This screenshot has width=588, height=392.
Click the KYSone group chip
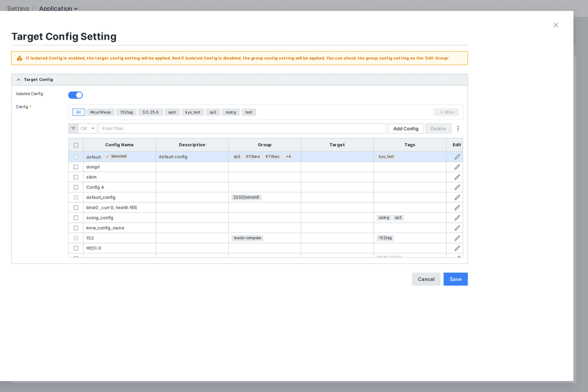tap(253, 157)
